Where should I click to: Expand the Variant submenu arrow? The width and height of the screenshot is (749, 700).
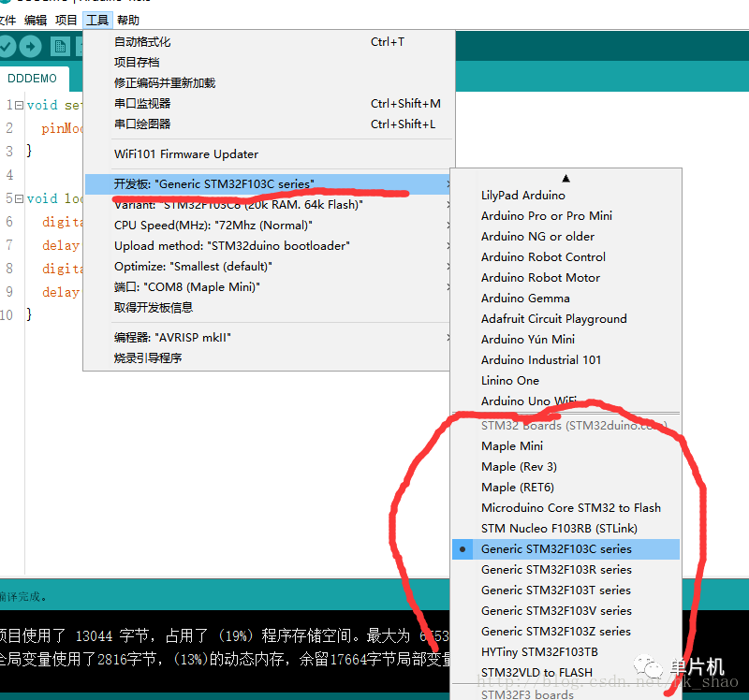(x=448, y=204)
